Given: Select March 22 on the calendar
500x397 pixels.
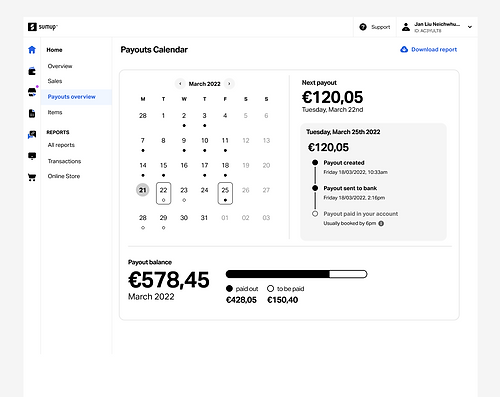Looking at the screenshot, I should pos(163,193).
